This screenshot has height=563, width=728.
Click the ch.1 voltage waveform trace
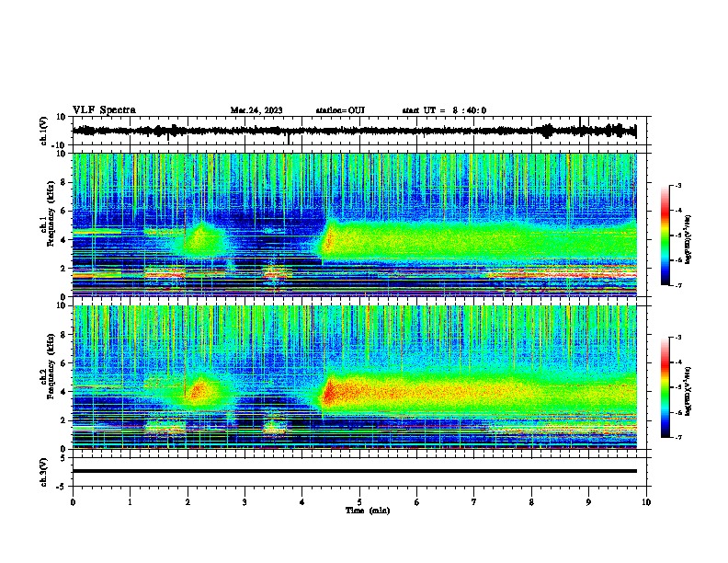click(354, 131)
